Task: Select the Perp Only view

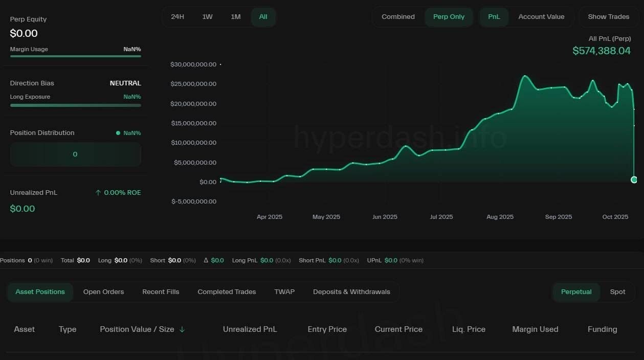Action: pyautogui.click(x=449, y=17)
